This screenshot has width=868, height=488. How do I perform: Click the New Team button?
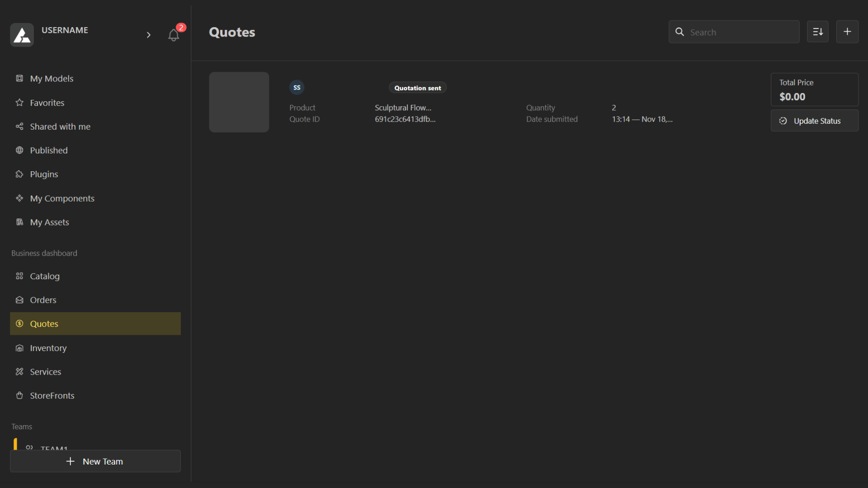point(95,461)
